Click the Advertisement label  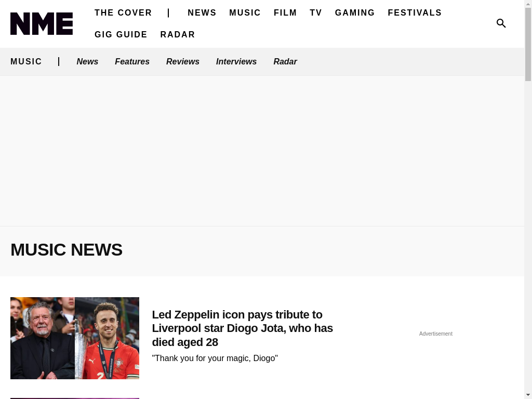click(x=436, y=334)
